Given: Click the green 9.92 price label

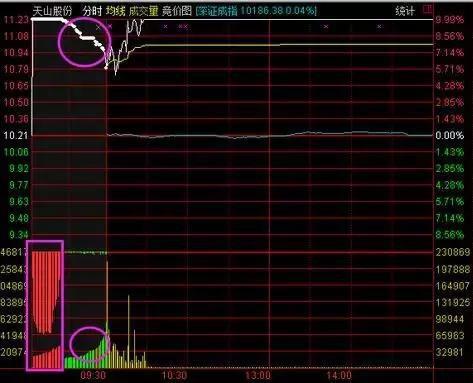Looking at the screenshot, I should click(19, 168).
